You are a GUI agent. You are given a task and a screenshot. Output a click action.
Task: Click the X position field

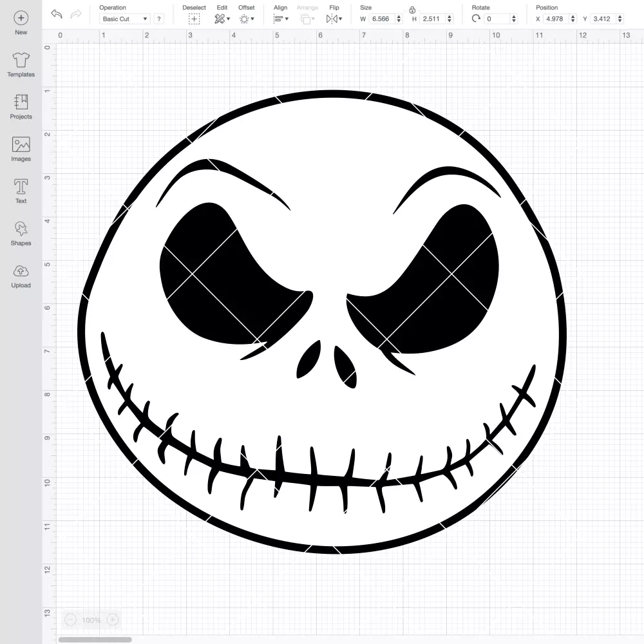click(x=556, y=19)
